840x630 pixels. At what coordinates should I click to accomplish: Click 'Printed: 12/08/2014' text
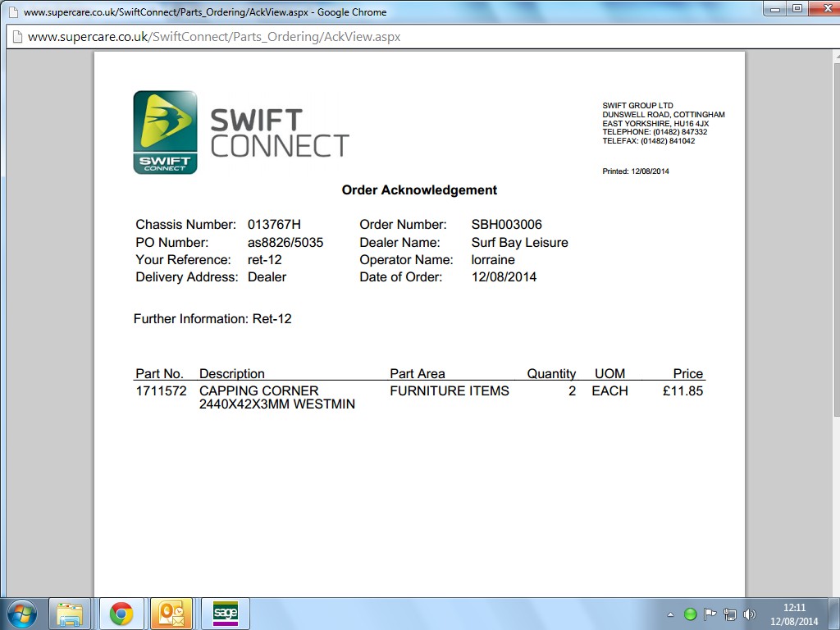636,171
